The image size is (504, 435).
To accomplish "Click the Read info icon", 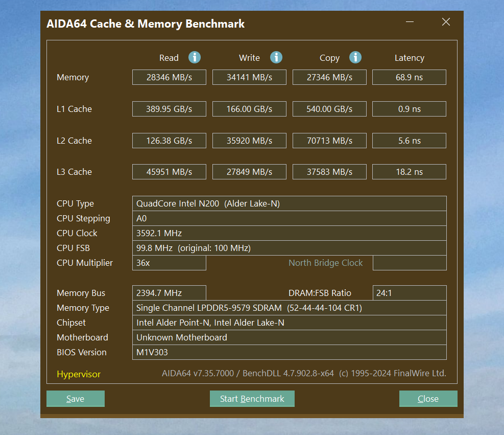I will pos(195,58).
